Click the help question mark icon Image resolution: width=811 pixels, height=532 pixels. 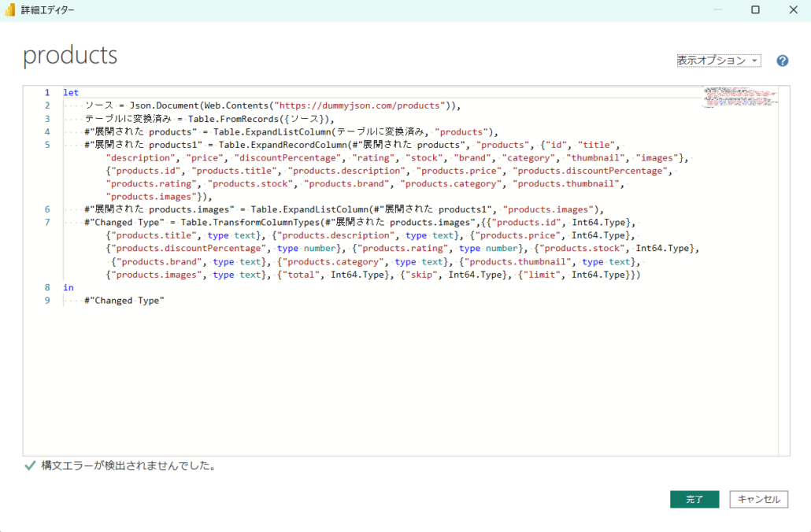tap(782, 61)
